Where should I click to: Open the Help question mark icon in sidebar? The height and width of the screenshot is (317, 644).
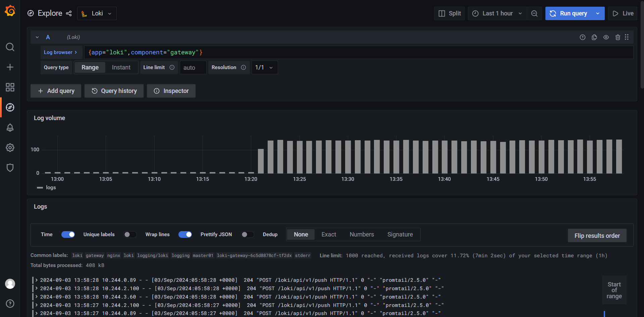(x=10, y=304)
